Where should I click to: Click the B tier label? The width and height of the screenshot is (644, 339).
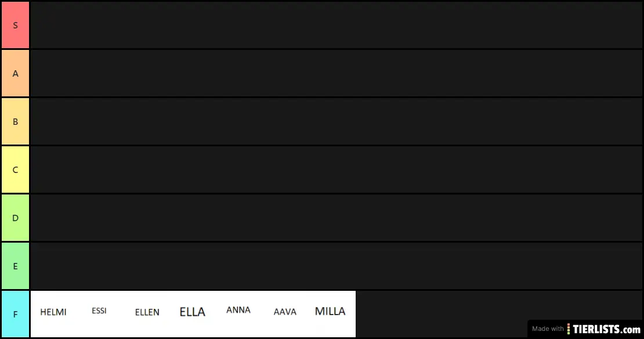click(x=15, y=121)
